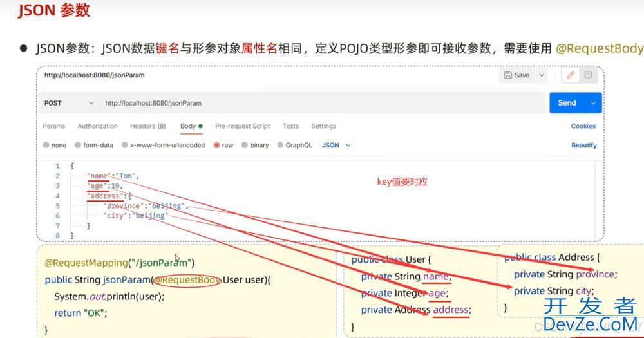
Task: Click the JSON 参数 slide heading
Action: pos(54,10)
